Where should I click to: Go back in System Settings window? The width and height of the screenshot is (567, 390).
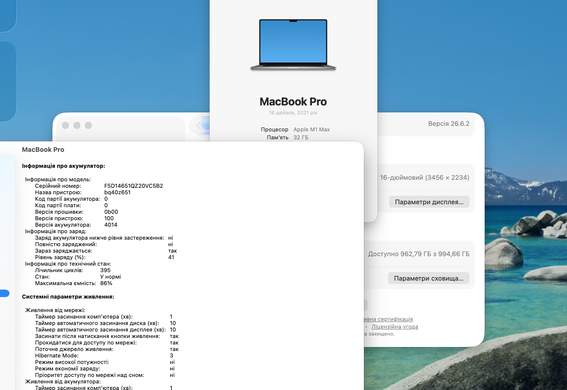pyautogui.click(x=198, y=125)
